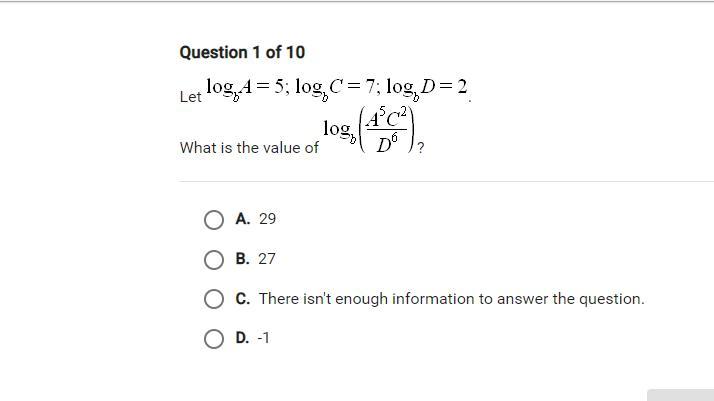Click the bold "A." option label
Image resolution: width=714 pixels, height=401 pixels.
click(243, 219)
